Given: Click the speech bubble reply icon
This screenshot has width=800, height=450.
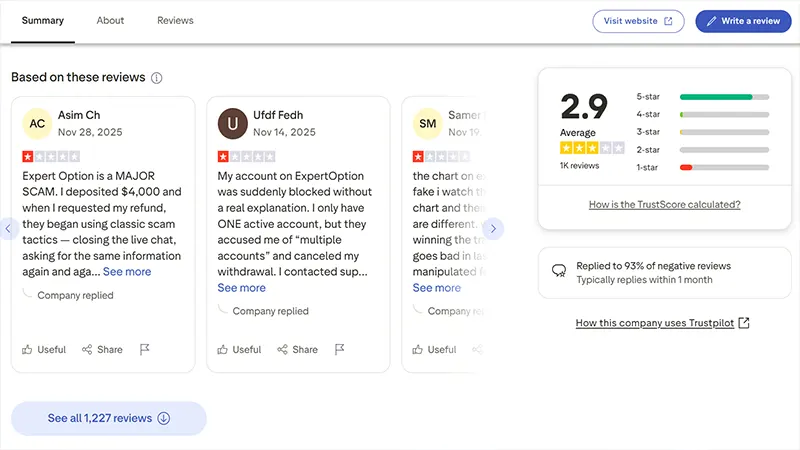Looking at the screenshot, I should [x=559, y=270].
